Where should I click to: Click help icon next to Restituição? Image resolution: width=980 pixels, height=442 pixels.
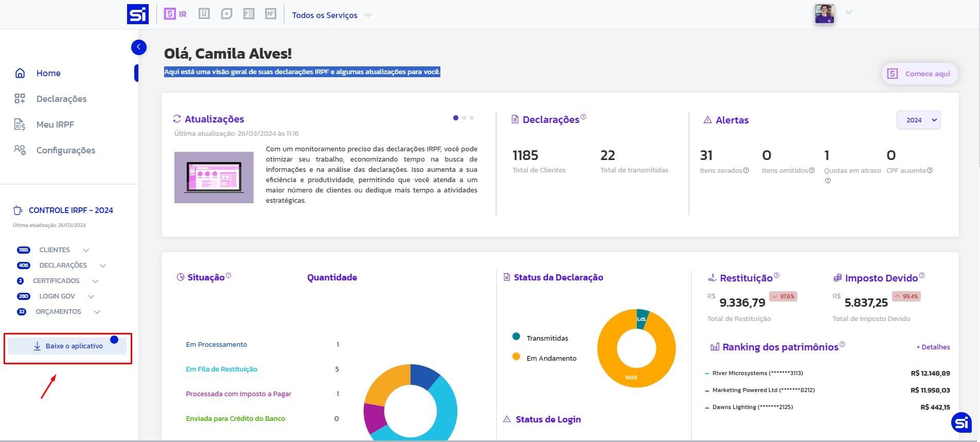coord(777,275)
